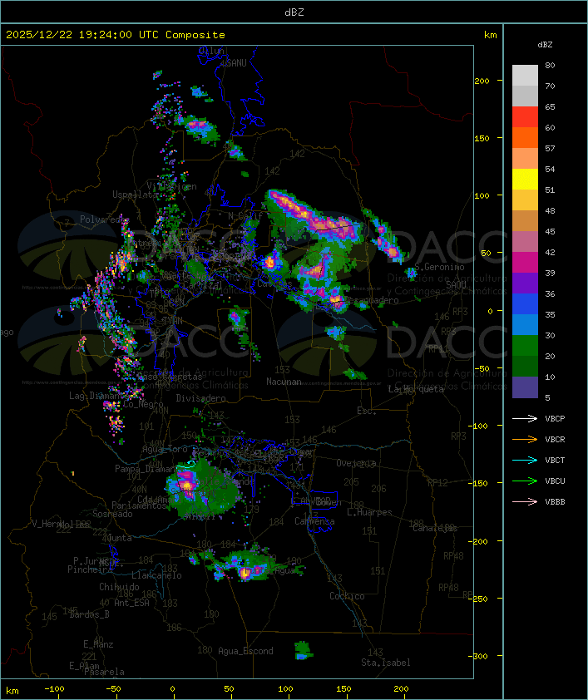Click the VBBB legend label
Image resolution: width=588 pixels, height=700 pixels.
pos(555,501)
